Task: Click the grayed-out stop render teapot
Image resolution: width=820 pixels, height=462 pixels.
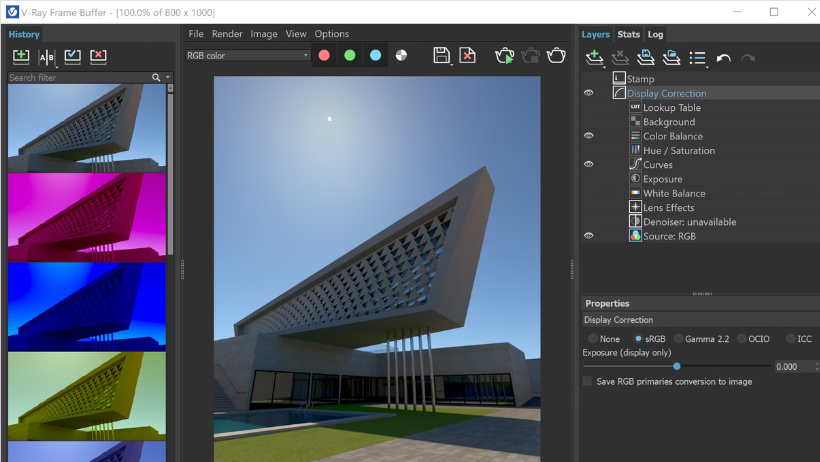Action: click(530, 55)
